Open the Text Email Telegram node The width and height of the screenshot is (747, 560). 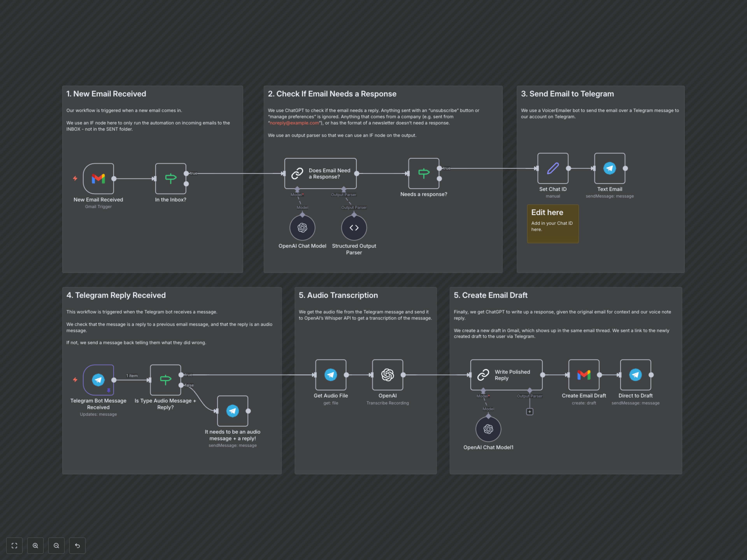pyautogui.click(x=609, y=168)
